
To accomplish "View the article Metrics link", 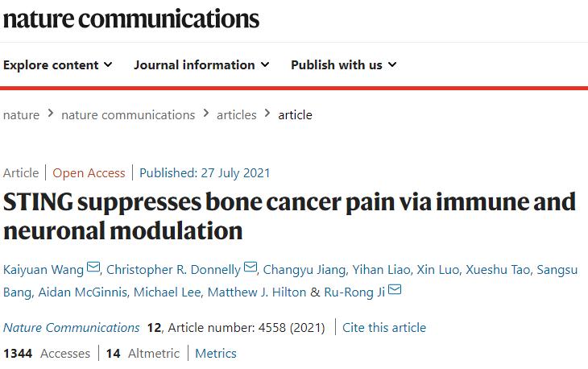I will coord(216,353).
